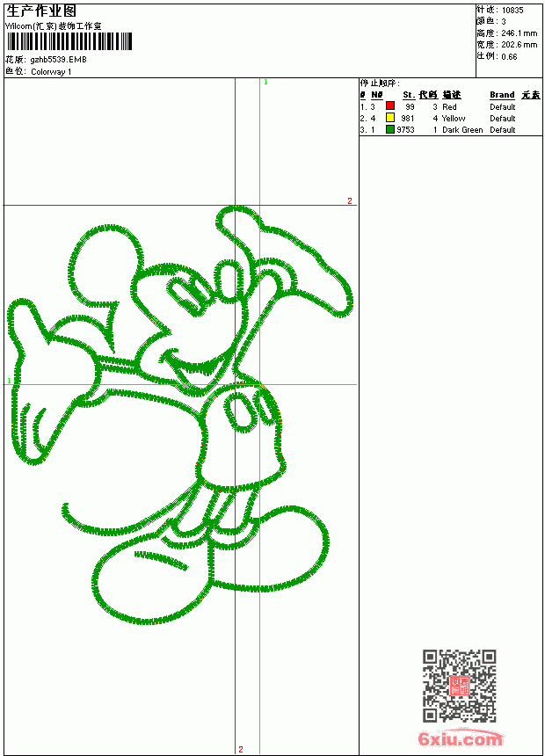545x756 pixels.
Task: Click the height value '246.1 mm'
Action: pyautogui.click(x=519, y=33)
